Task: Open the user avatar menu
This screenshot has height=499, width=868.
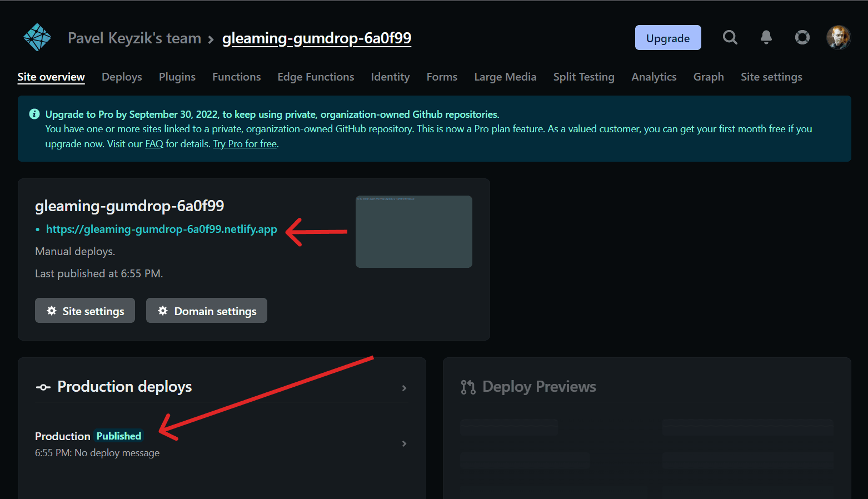Action: click(838, 37)
